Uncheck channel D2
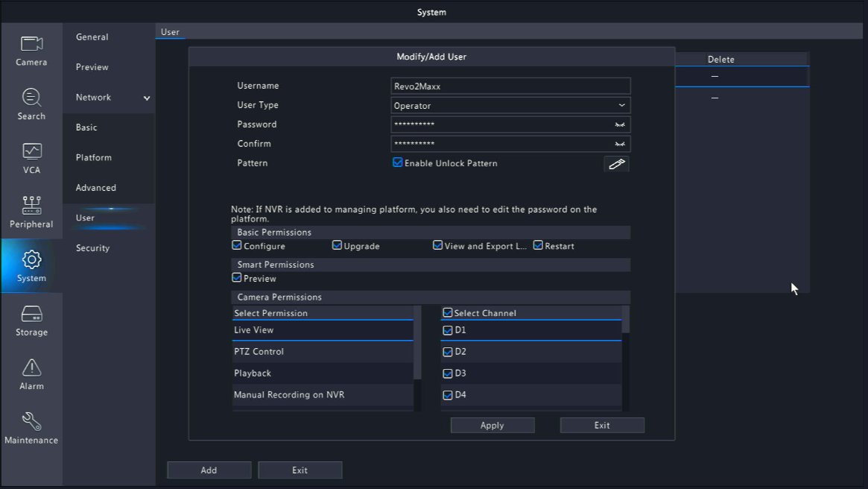 click(448, 352)
